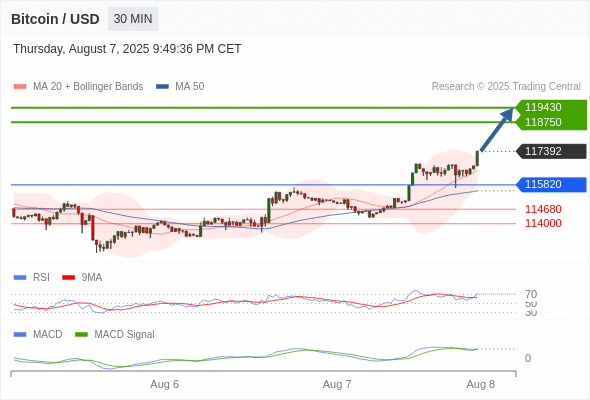This screenshot has width=590, height=400.
Task: Click the Bitcoin / USD title
Action: point(55,19)
